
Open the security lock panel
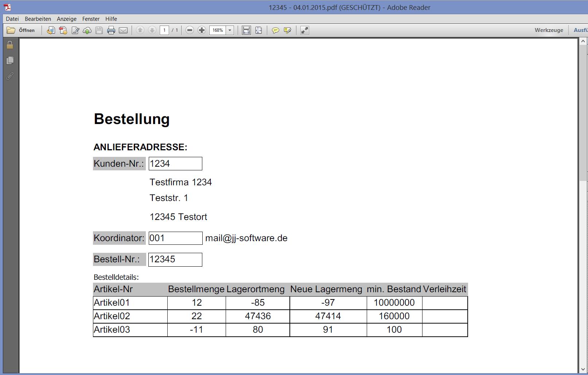(10, 45)
